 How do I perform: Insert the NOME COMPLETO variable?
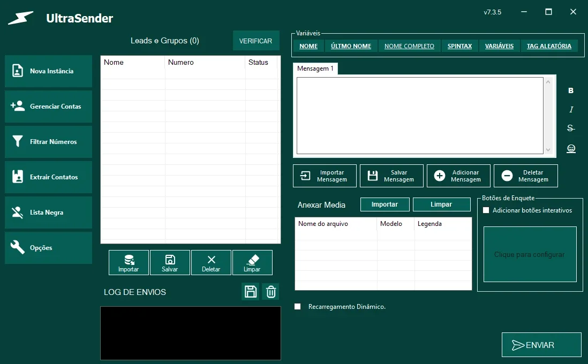click(x=409, y=46)
